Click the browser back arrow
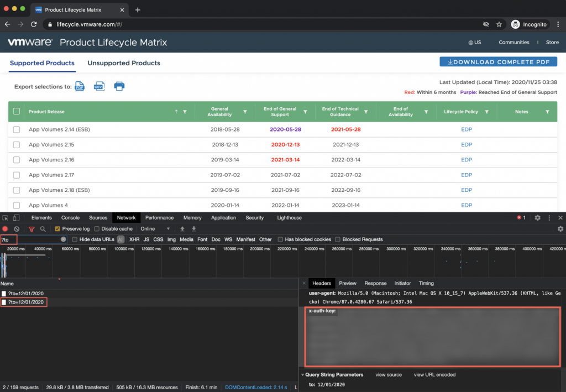 point(8,24)
